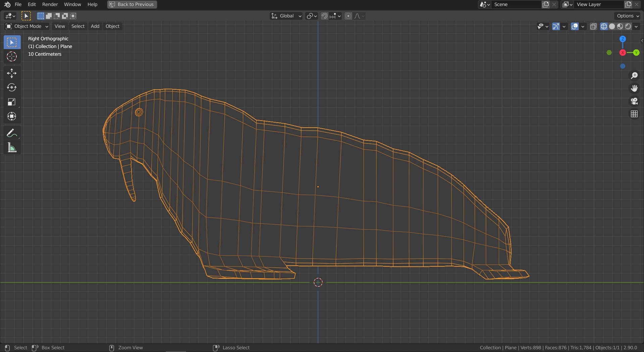Click the Z axis on navigation gizmo
The height and width of the screenshot is (352, 644).
tap(623, 39)
